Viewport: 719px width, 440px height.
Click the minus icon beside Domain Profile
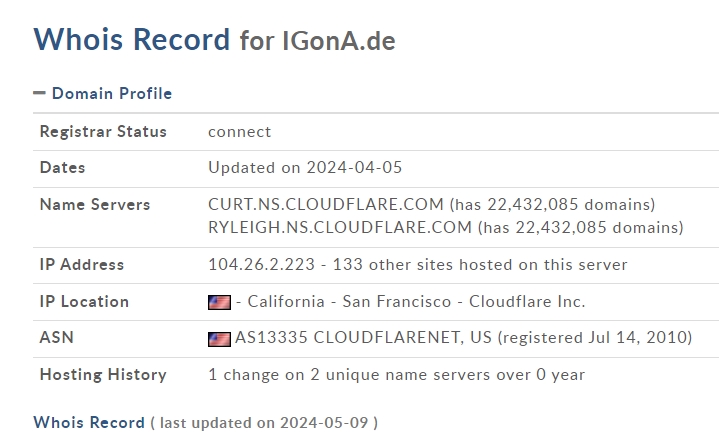click(x=40, y=93)
